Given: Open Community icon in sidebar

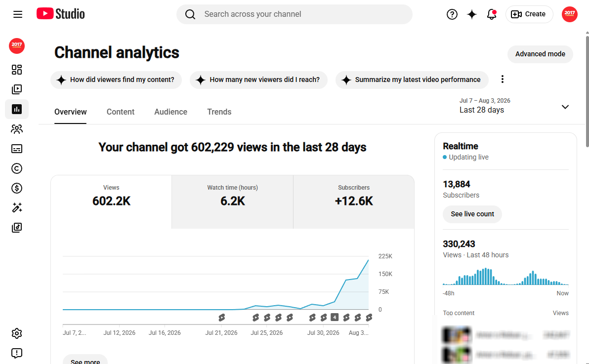Looking at the screenshot, I should [16, 129].
